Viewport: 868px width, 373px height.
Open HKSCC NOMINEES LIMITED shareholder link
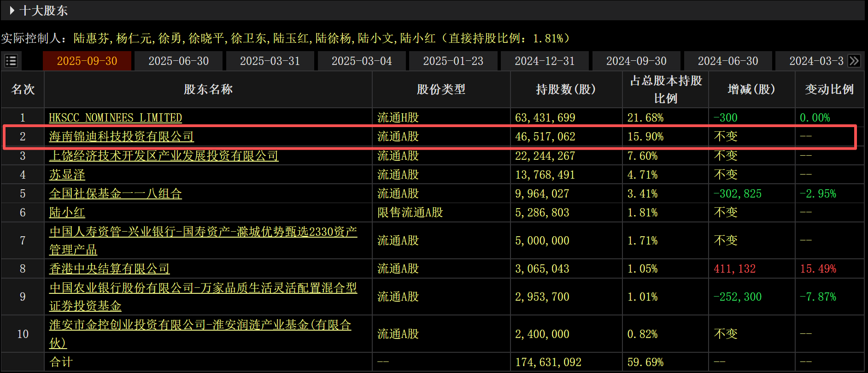[x=115, y=118]
